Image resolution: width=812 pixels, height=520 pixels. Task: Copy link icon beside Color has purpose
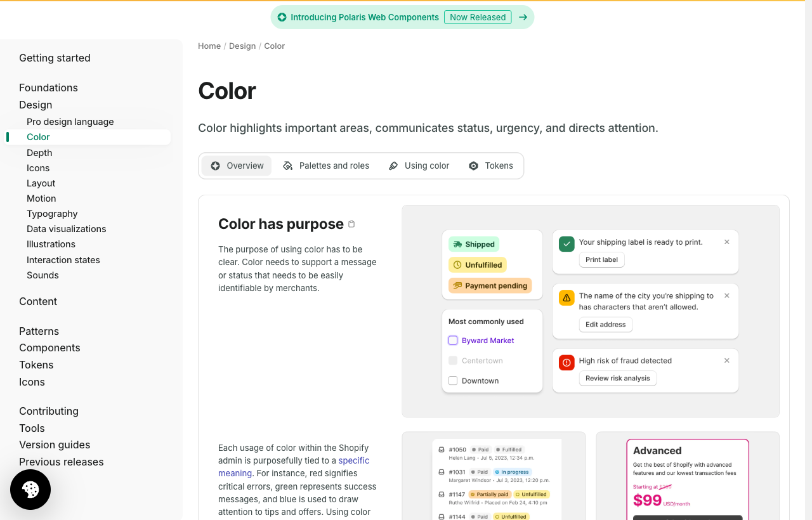click(x=351, y=224)
